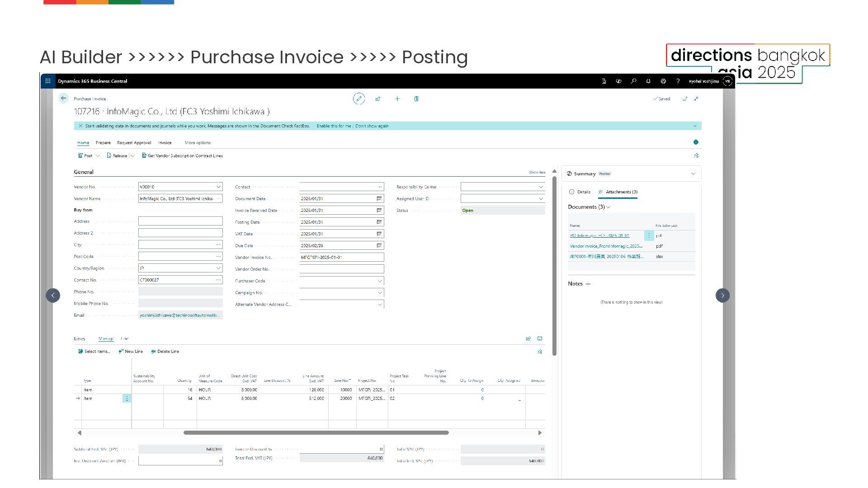Dismiss the validation notification banner

80,126
